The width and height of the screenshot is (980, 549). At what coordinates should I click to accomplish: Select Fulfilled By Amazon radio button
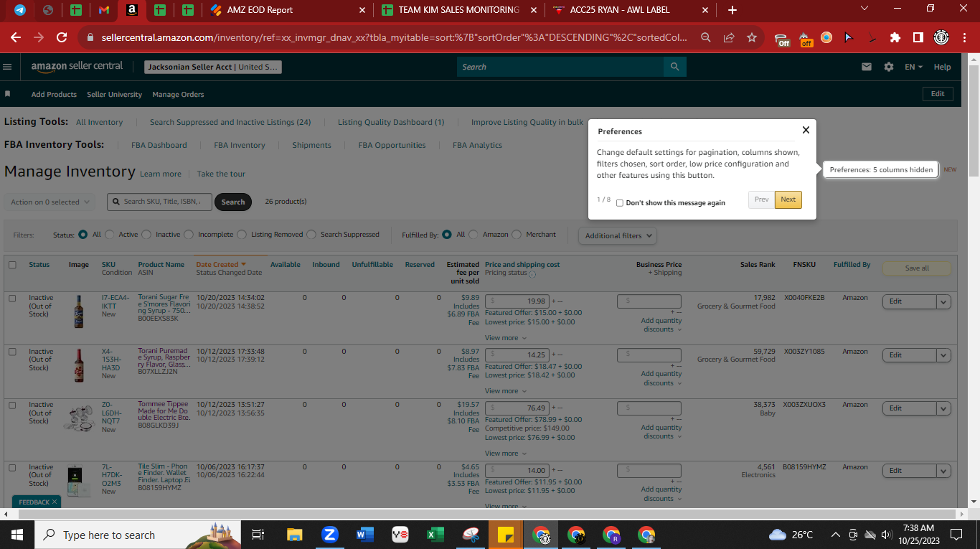pos(474,235)
